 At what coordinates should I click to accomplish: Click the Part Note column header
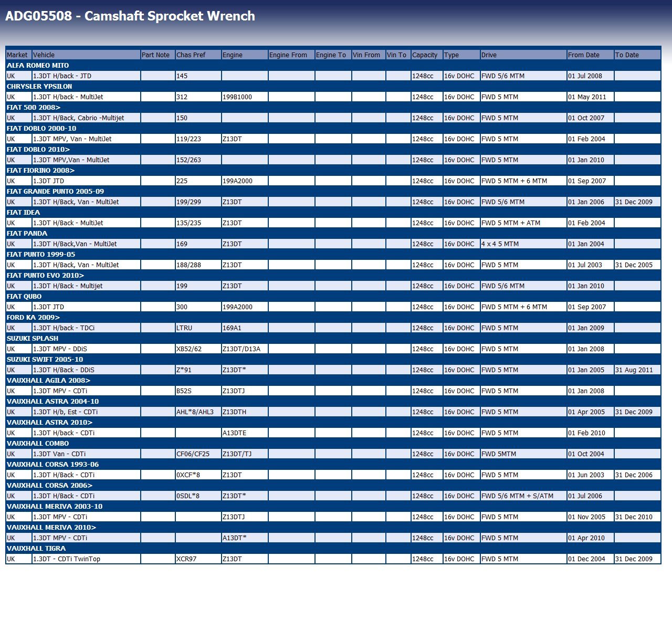click(157, 55)
